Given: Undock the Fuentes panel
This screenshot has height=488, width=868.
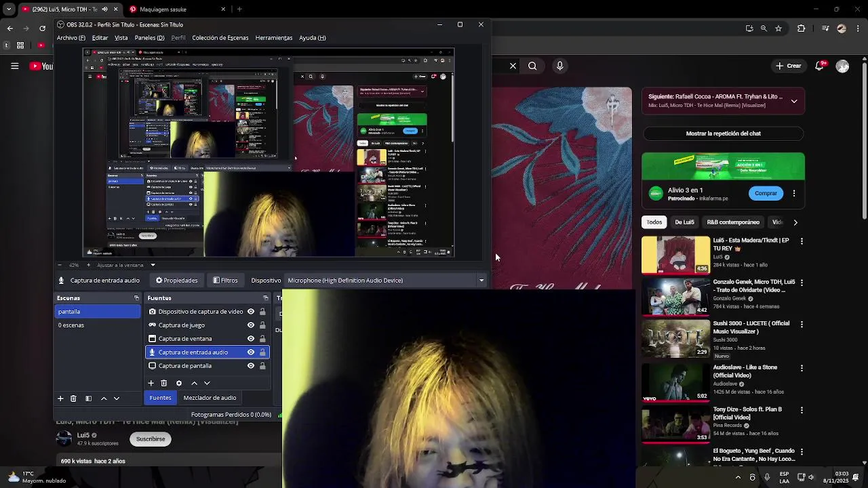Looking at the screenshot, I should coord(266,298).
